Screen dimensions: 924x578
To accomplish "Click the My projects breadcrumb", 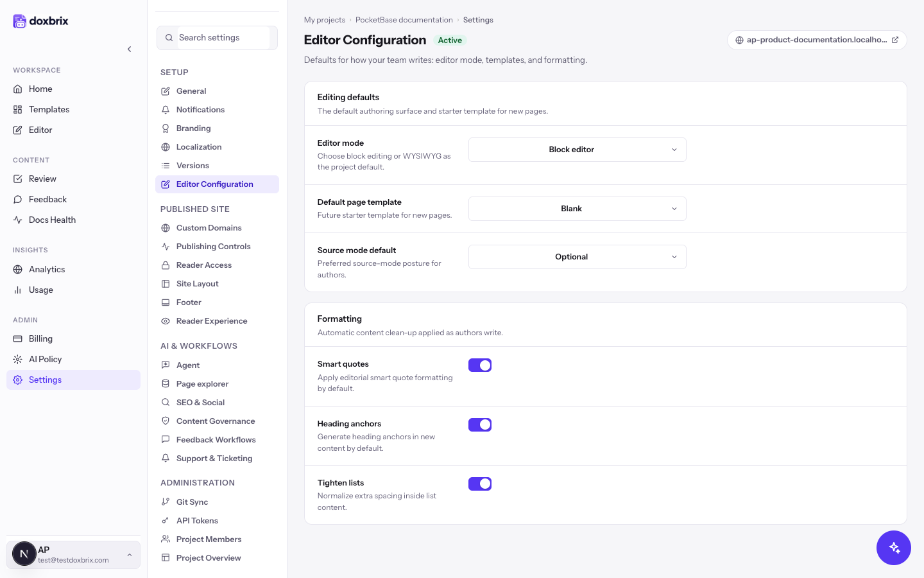I will [325, 20].
